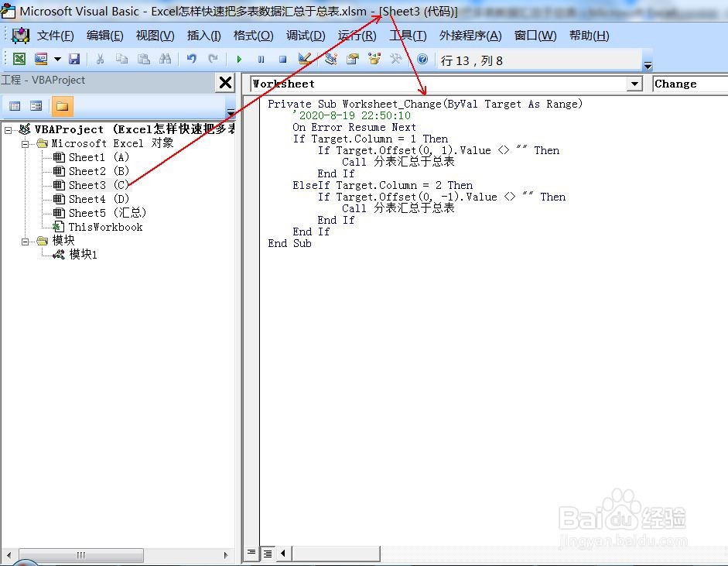728x566 pixels.
Task: Click the Paste icon in toolbar
Action: point(143,59)
